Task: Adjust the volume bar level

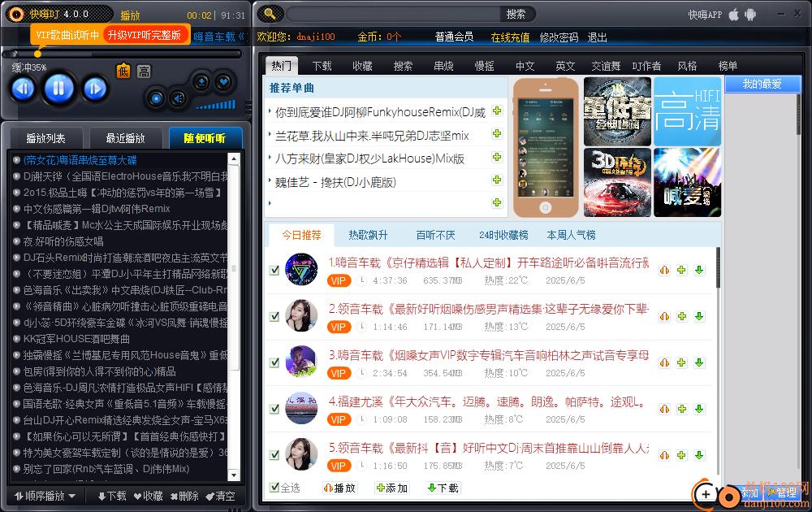Action: (216, 105)
